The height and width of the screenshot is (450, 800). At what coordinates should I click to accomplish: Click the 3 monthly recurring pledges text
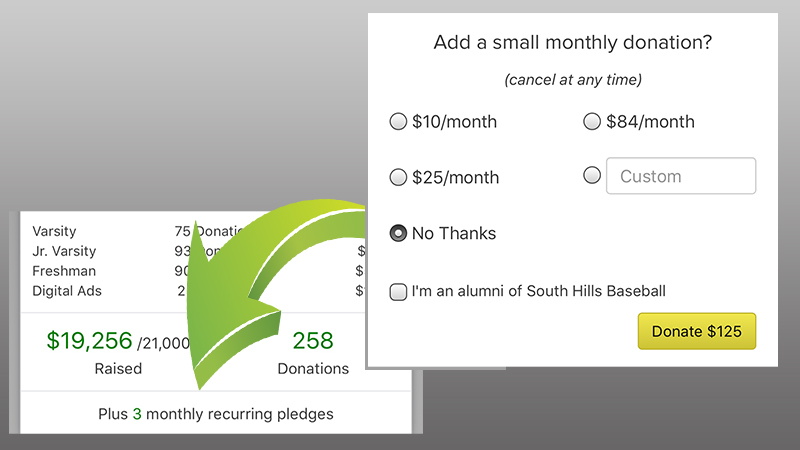tap(216, 414)
